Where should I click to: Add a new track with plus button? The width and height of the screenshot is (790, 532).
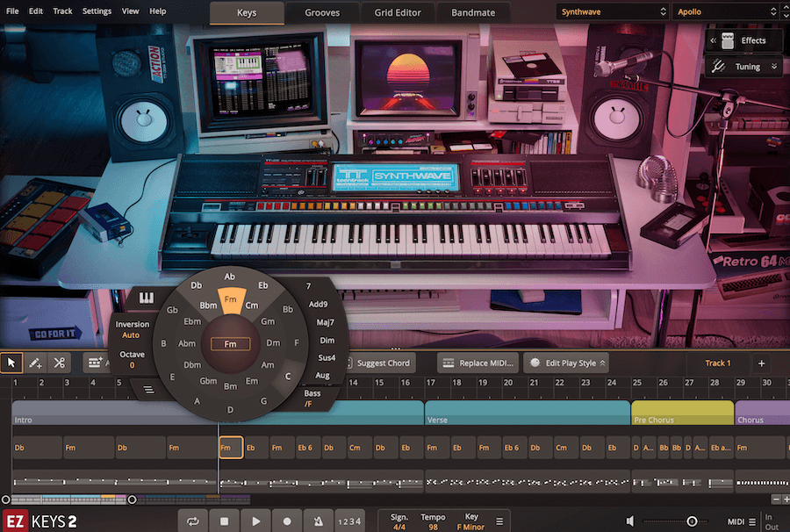click(x=761, y=363)
